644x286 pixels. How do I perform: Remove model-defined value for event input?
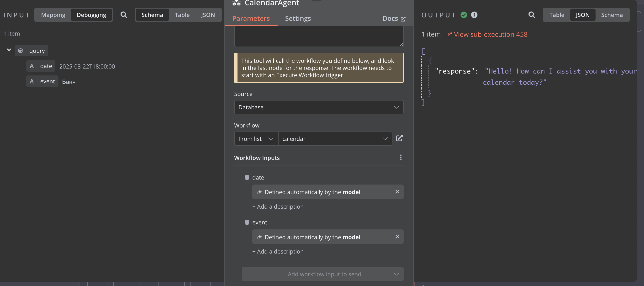397,237
